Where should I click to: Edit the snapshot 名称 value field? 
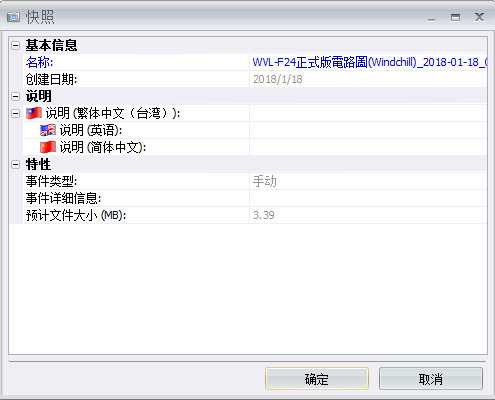click(368, 62)
